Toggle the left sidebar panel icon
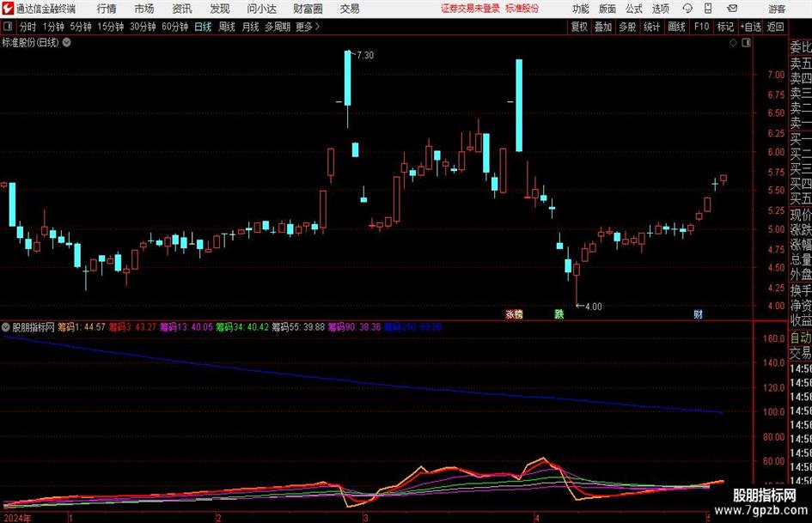The width and height of the screenshot is (812, 523). tap(8, 27)
